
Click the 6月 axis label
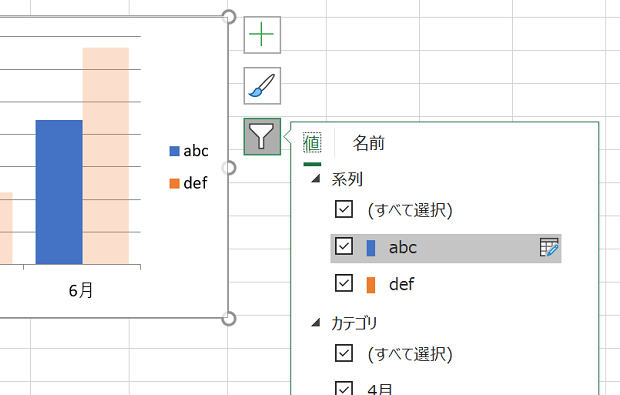click(x=81, y=291)
